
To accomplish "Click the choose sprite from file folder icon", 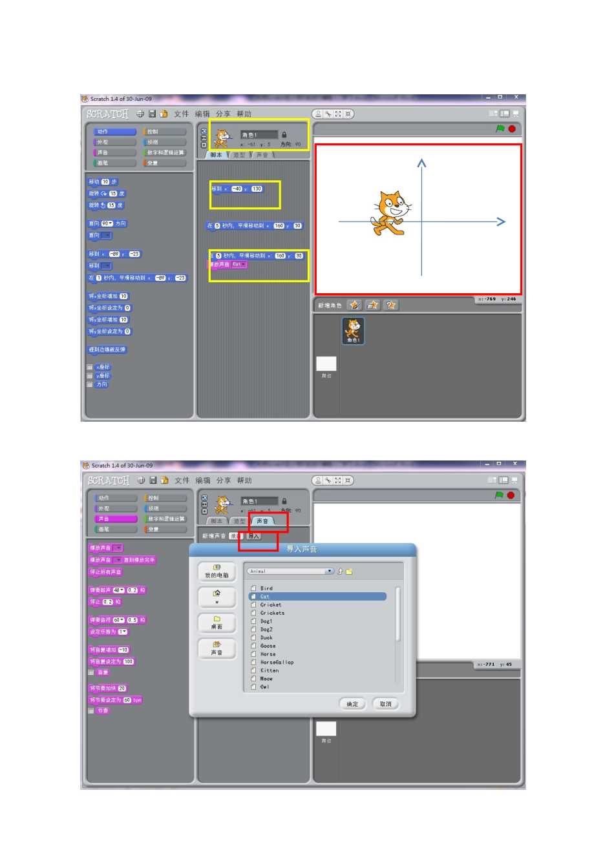I will pyautogui.click(x=372, y=305).
